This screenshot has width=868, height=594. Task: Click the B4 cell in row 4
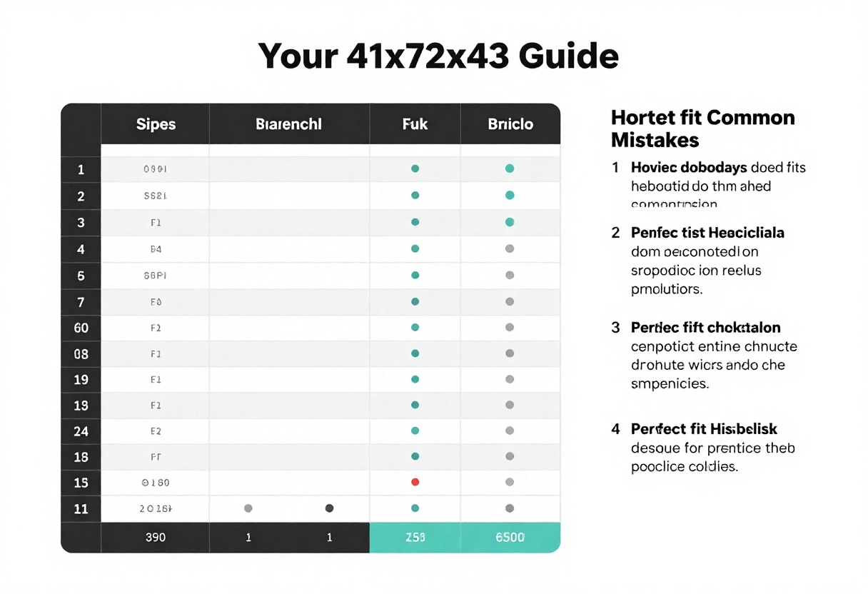[x=156, y=249]
